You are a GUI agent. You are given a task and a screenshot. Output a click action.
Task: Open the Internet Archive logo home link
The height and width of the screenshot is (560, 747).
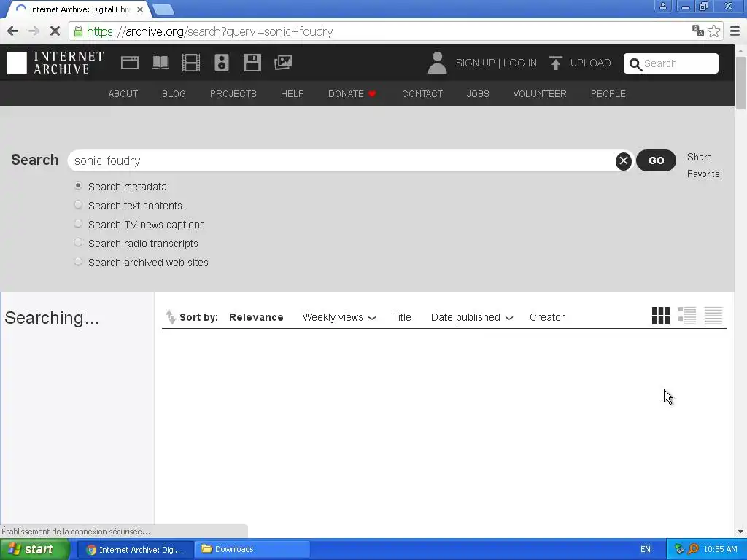click(x=55, y=63)
